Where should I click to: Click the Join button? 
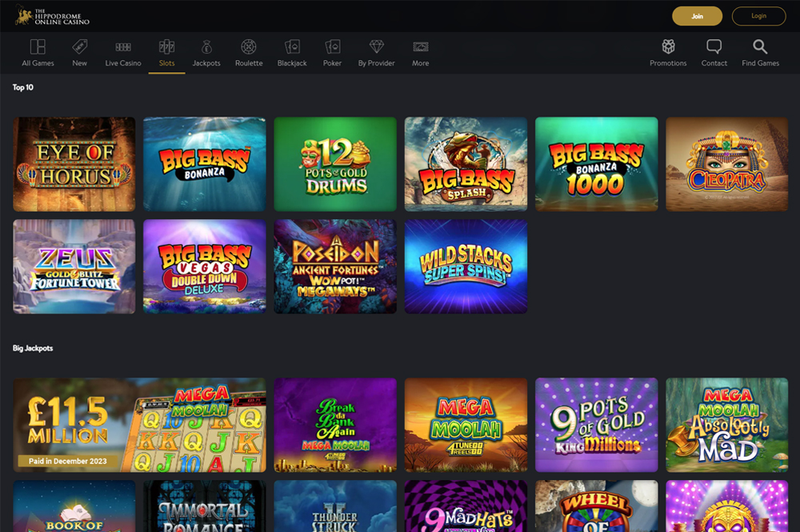(x=697, y=16)
